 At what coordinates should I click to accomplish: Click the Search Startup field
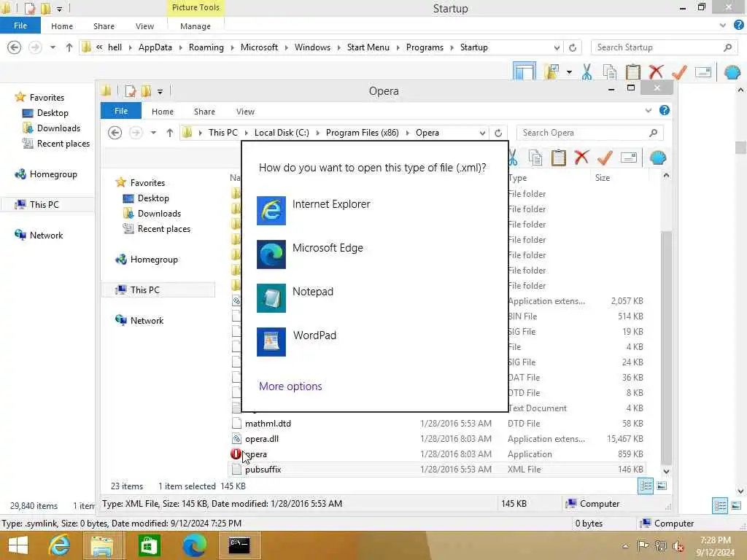tap(664, 47)
